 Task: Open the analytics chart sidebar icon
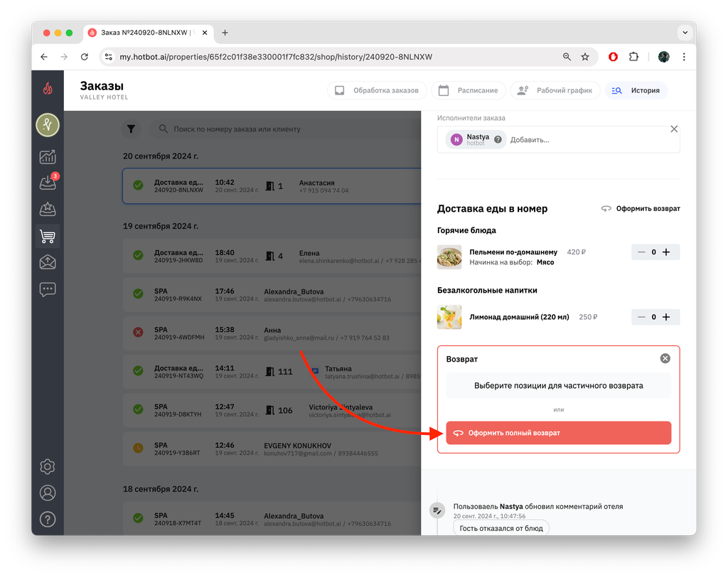click(48, 157)
